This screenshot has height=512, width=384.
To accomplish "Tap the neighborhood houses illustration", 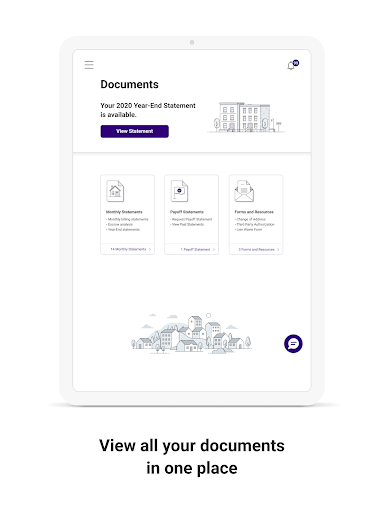I will pos(192,333).
